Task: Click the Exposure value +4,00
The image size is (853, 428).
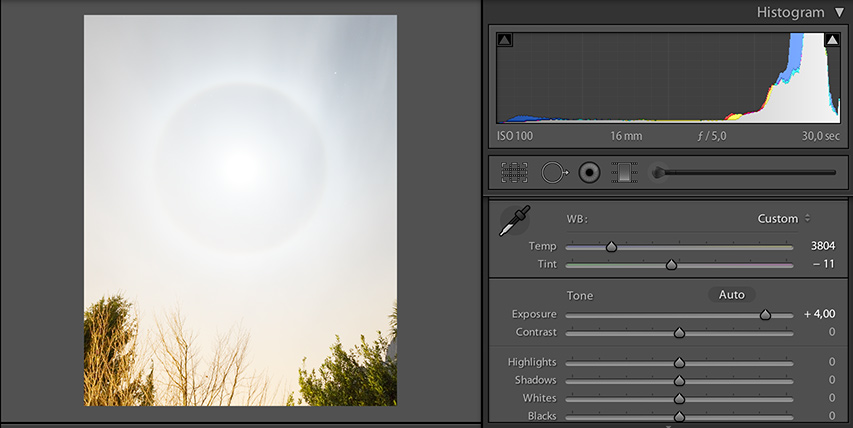Action: 819,314
